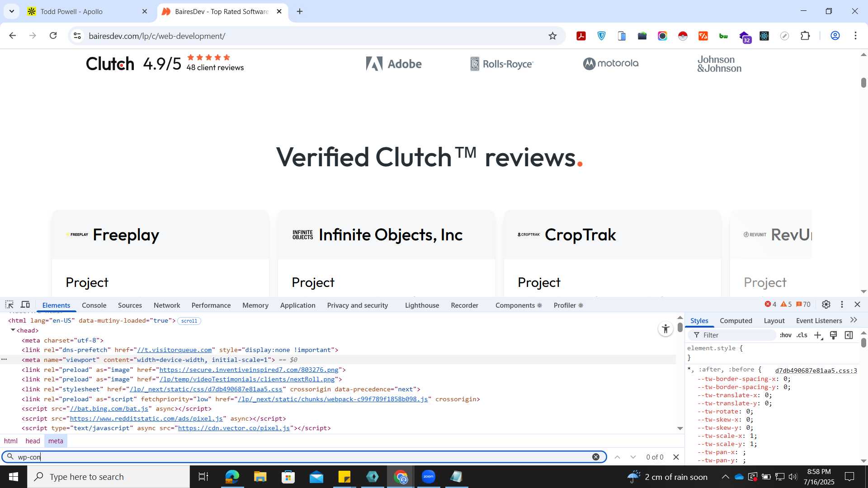Open the accessibility tree toggle button
The height and width of the screenshot is (488, 868).
[665, 329]
